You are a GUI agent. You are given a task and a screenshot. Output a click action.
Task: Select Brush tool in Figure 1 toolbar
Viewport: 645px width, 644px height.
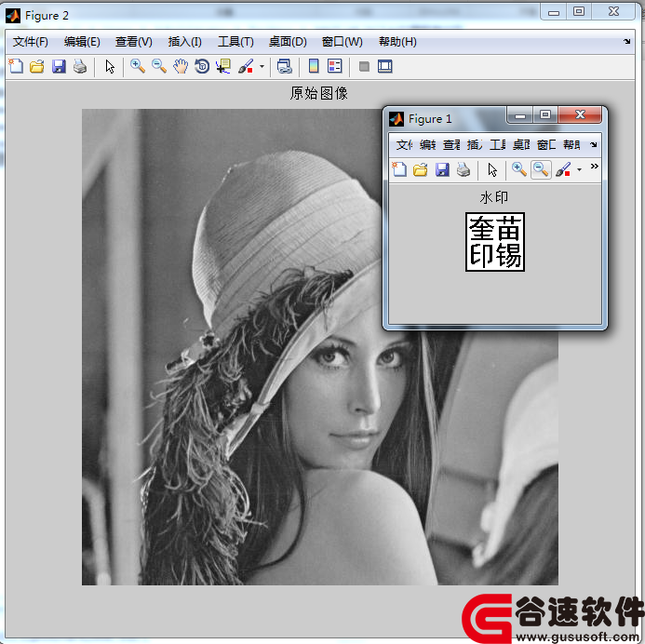(563, 169)
